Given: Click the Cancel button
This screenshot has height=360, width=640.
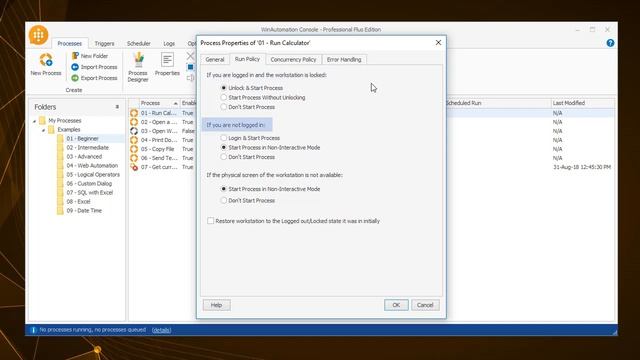Looking at the screenshot, I should [x=425, y=305].
